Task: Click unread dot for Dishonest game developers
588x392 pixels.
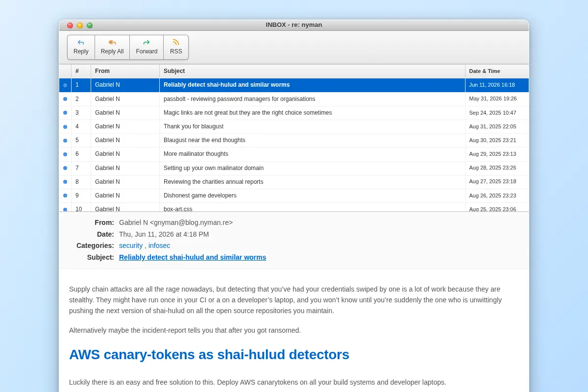Action: pyautogui.click(x=65, y=196)
